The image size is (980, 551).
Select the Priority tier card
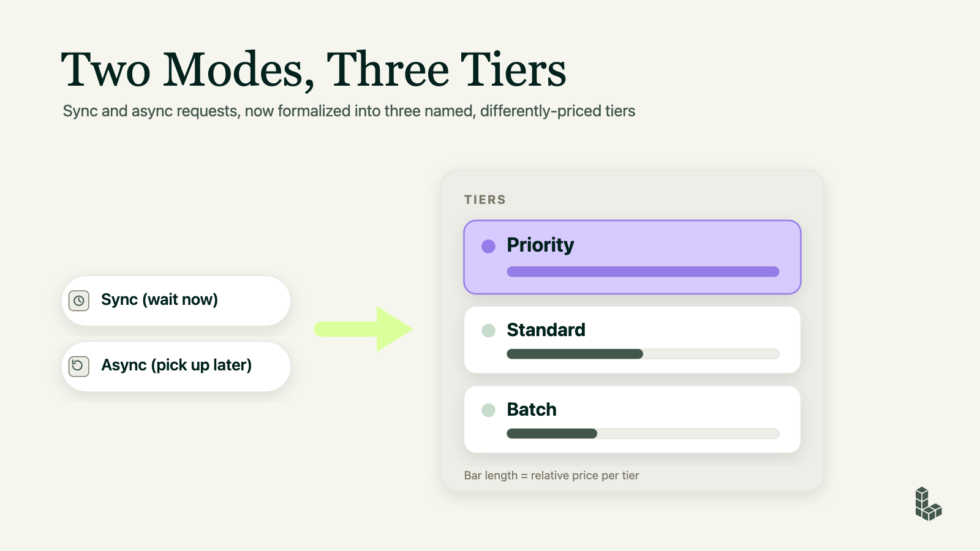pyautogui.click(x=632, y=257)
